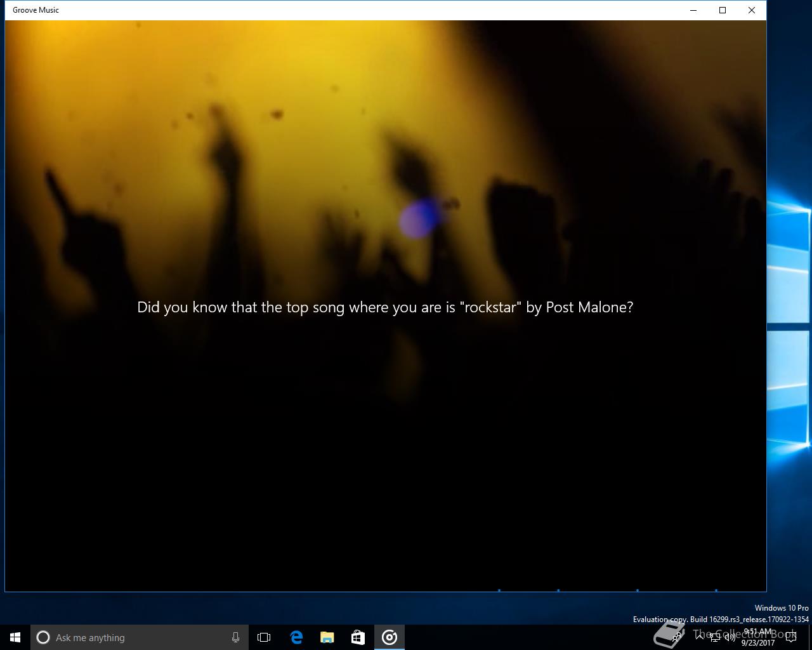The image size is (812, 650).
Task: Click the "Ask me anything" search box
Action: 139,637
